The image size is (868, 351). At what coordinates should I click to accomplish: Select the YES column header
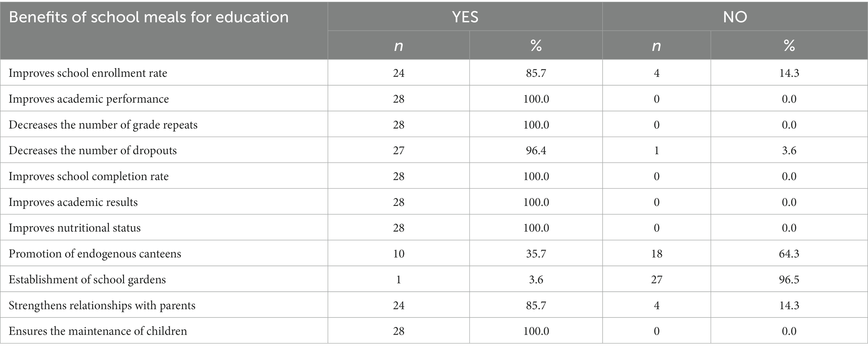click(x=465, y=17)
